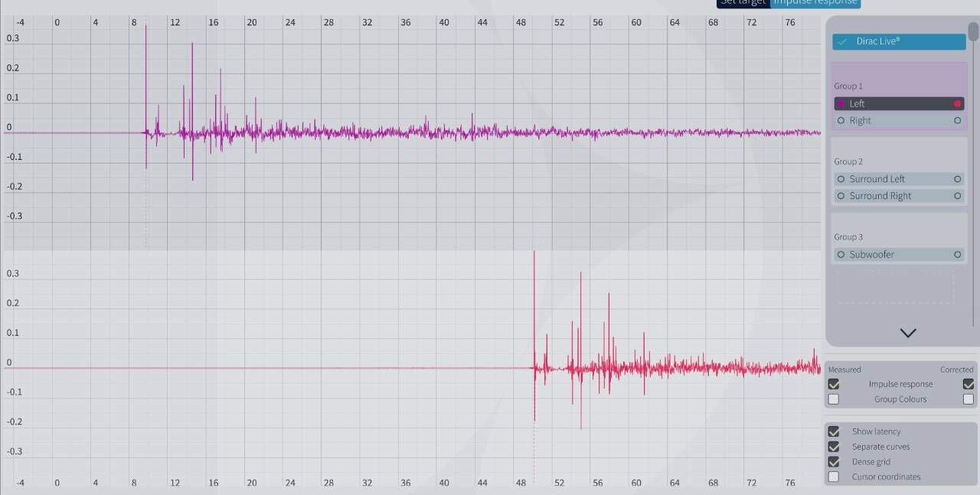Click the right circle on Surround Left row
The height and width of the screenshot is (495, 980).
point(957,179)
